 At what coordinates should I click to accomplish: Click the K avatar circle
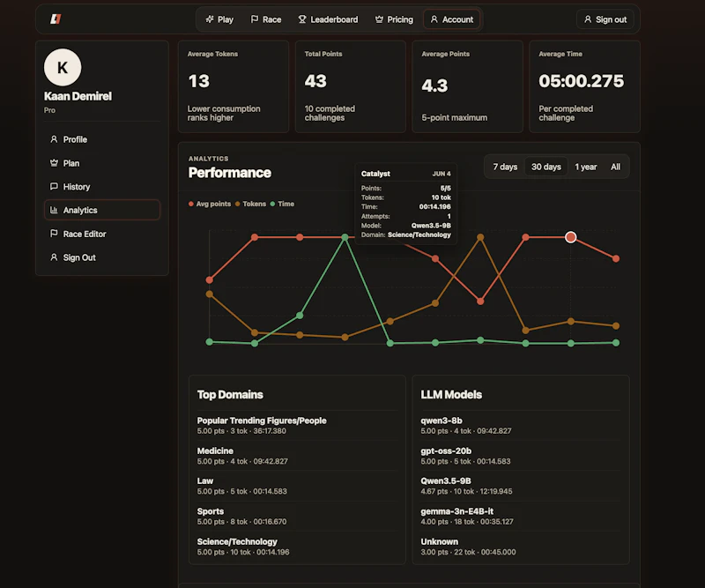pos(63,68)
